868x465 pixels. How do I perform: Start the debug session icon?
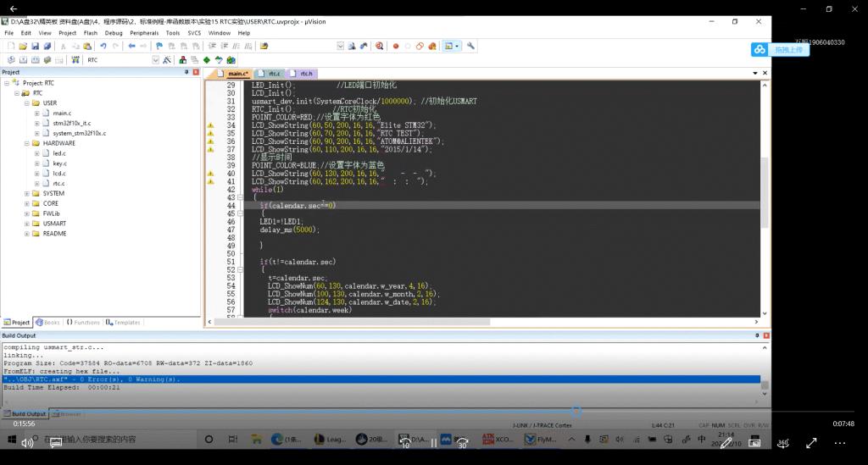click(379, 46)
